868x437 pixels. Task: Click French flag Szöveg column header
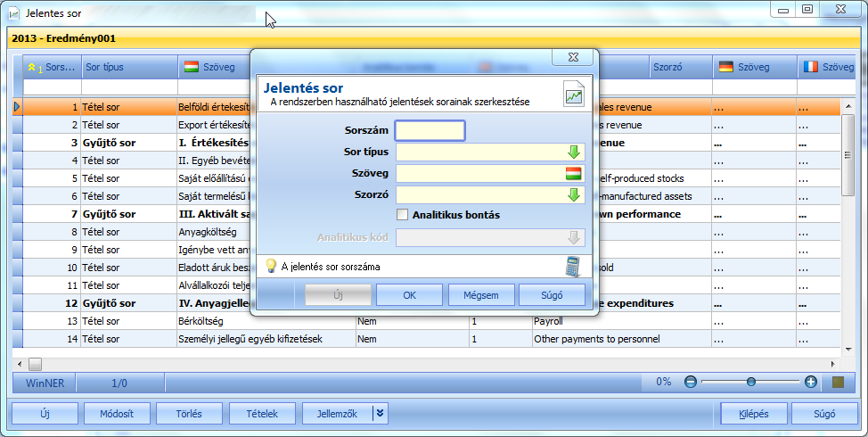(x=828, y=67)
